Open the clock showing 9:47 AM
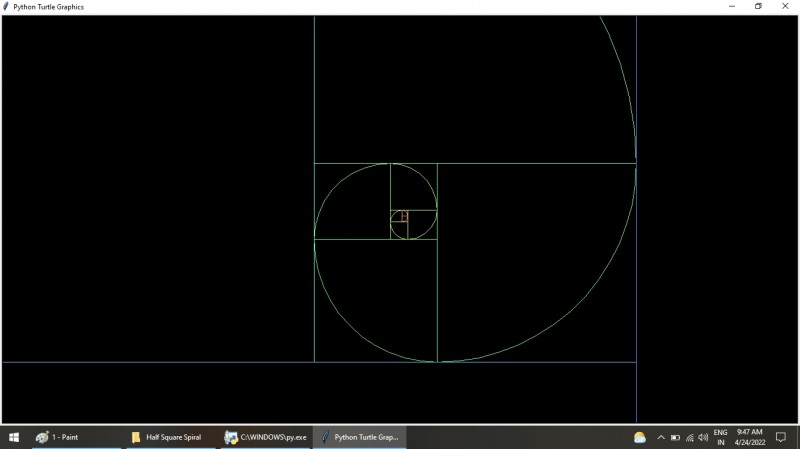800x449 pixels. point(750,437)
